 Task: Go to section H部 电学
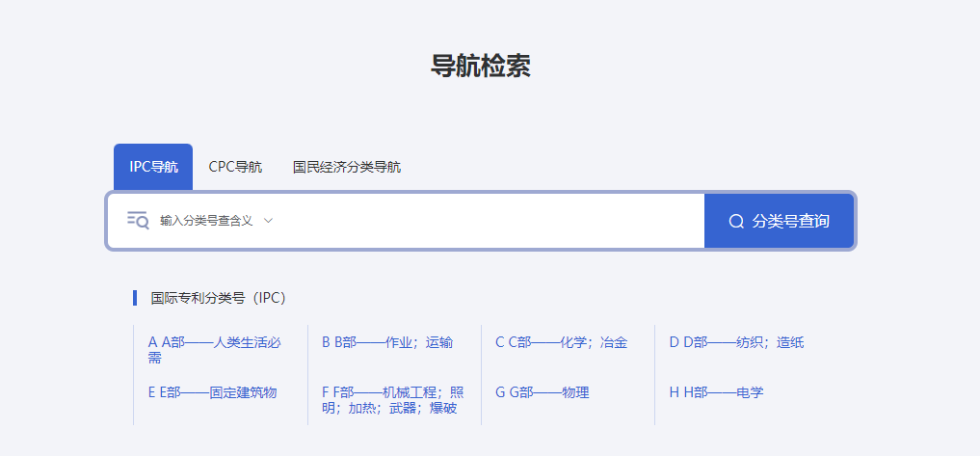pos(715,392)
